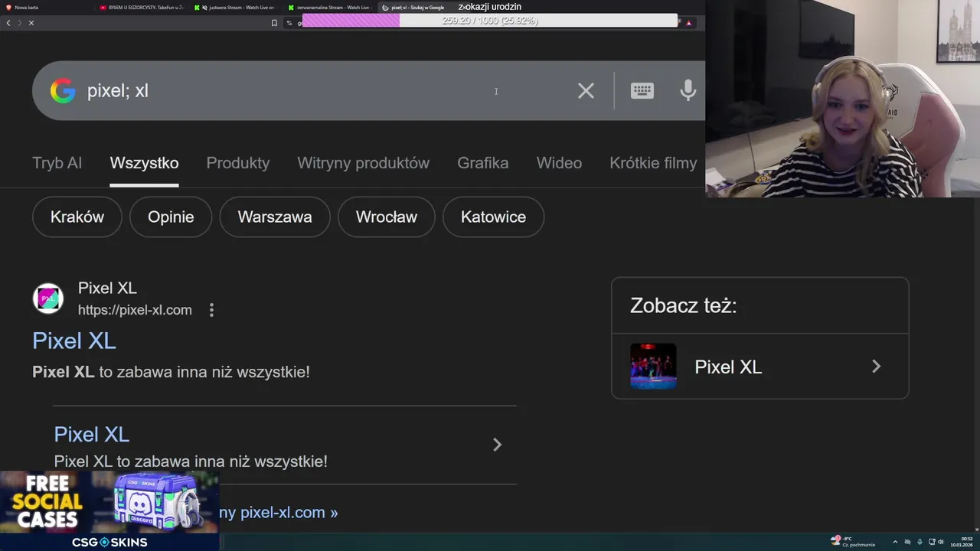Screen dimensions: 980x551
Task: Click the Free Social Cases Discord banner
Action: (x=109, y=502)
